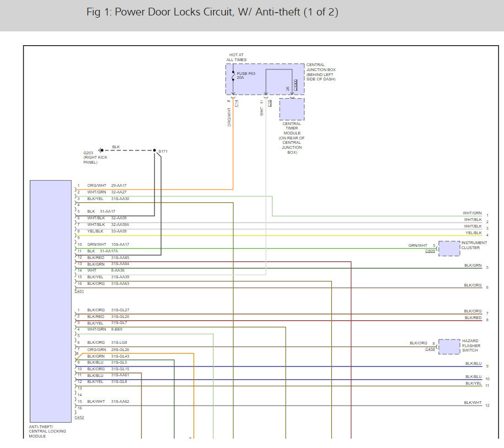Select the Hazard Flasher Switch box
Screen dimensions: 504x448
coord(449,347)
